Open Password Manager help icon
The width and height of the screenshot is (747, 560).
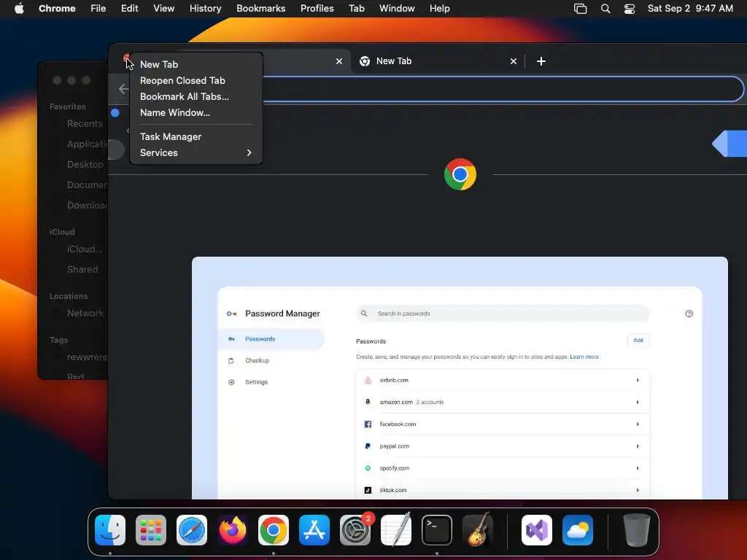point(689,314)
